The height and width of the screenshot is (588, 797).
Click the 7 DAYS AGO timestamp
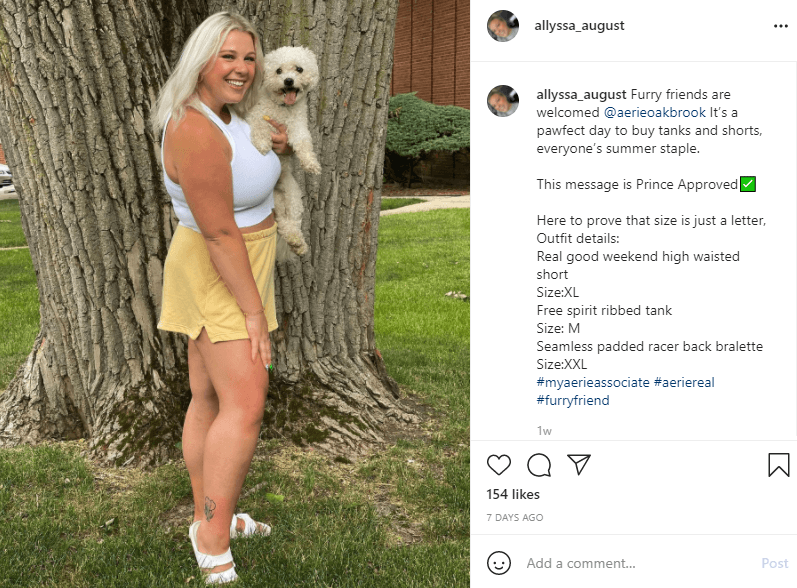514,517
